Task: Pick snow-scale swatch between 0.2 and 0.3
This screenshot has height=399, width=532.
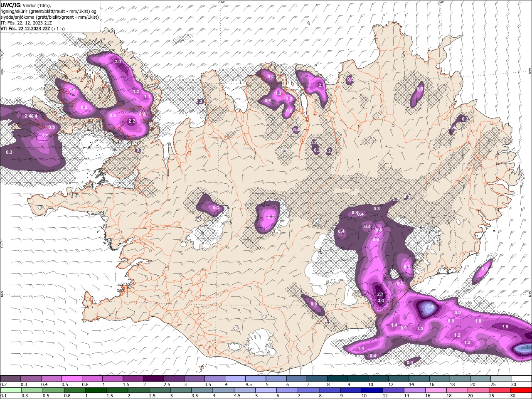Action: (10, 379)
